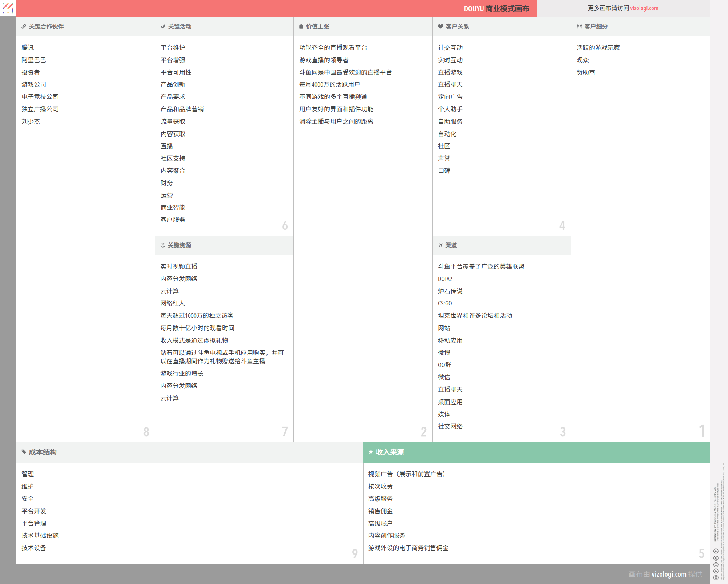Click the star icon beside 收入来源
Image resolution: width=728 pixels, height=584 pixels.
tap(371, 452)
